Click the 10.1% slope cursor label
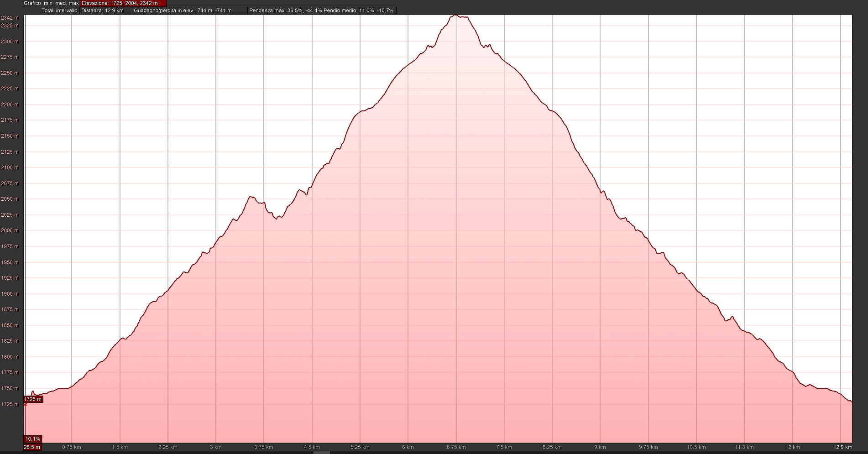This screenshot has height=454, width=868. coord(33,439)
